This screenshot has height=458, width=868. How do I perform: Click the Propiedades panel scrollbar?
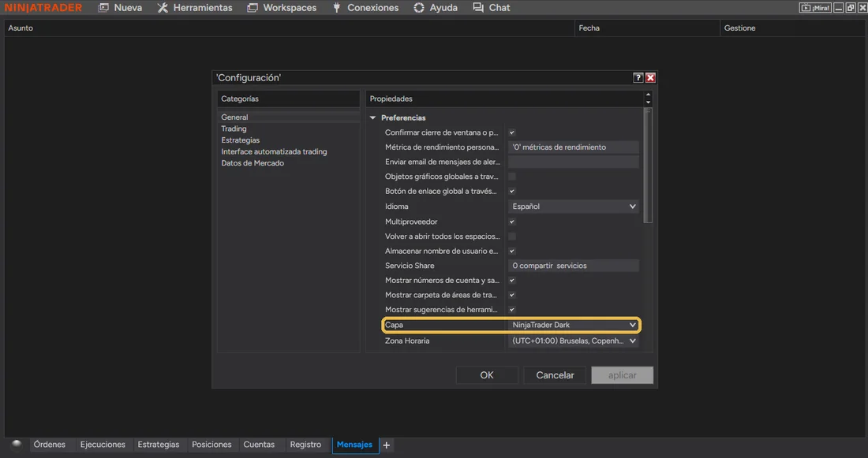[x=648, y=165]
